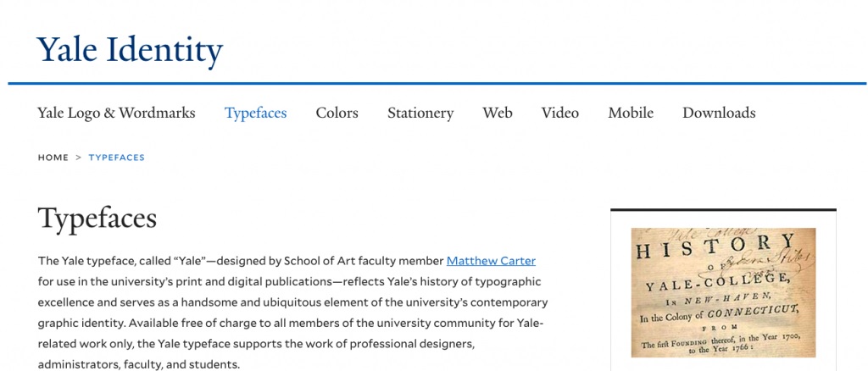868x371 pixels.
Task: Click the HOME breadcrumb link
Action: point(53,158)
